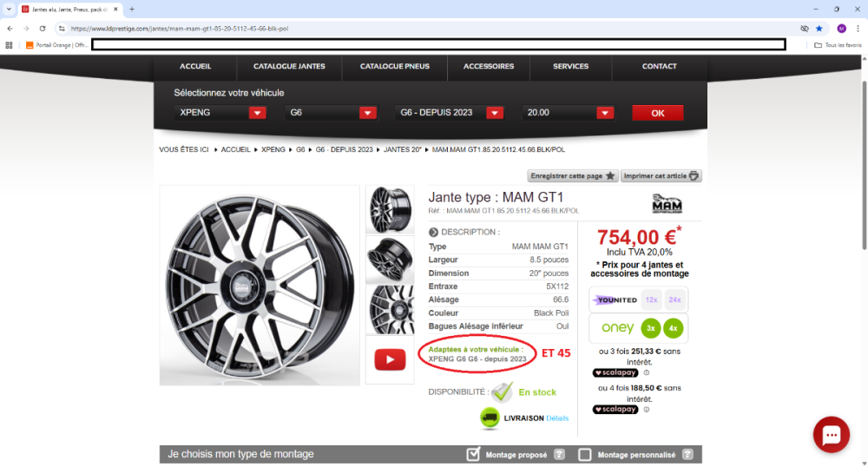Check the Montage proposé checkbox
The width and height of the screenshot is (868, 467).
point(473,454)
